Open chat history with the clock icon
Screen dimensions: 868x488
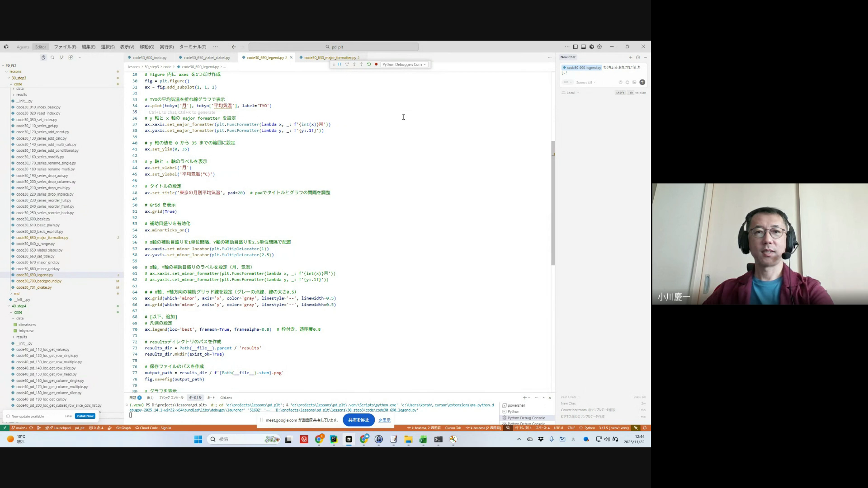pos(638,57)
